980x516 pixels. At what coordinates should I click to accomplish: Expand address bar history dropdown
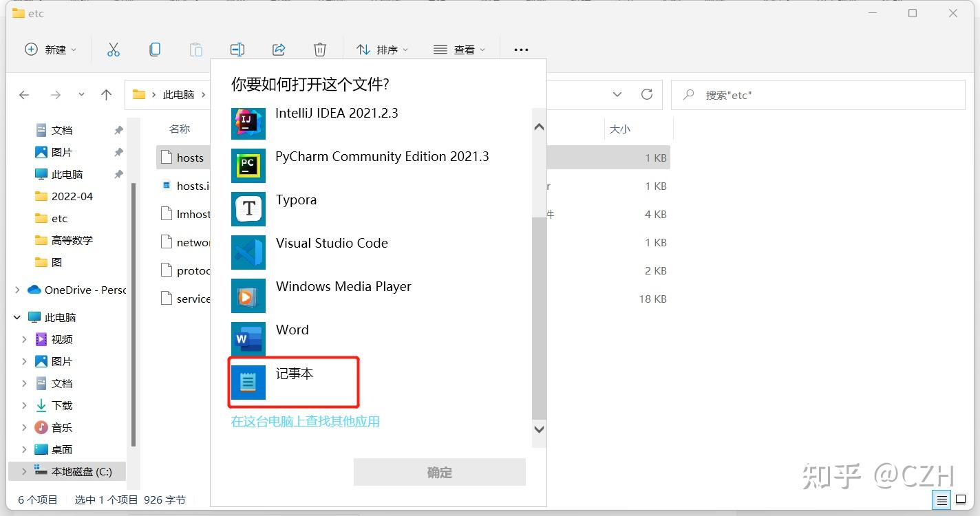pos(617,94)
